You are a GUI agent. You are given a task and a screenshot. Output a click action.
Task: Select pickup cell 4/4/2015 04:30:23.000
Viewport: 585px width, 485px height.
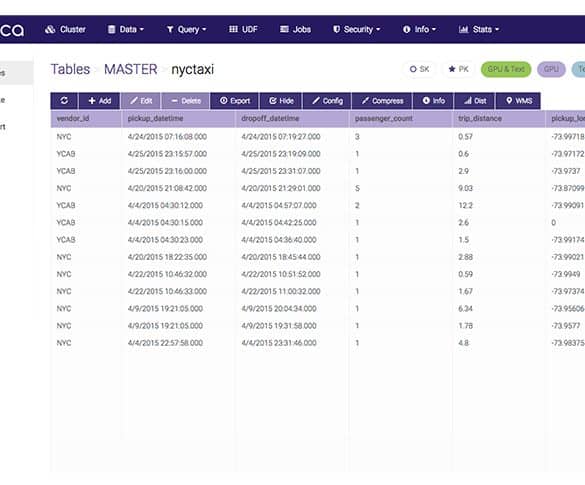click(165, 240)
